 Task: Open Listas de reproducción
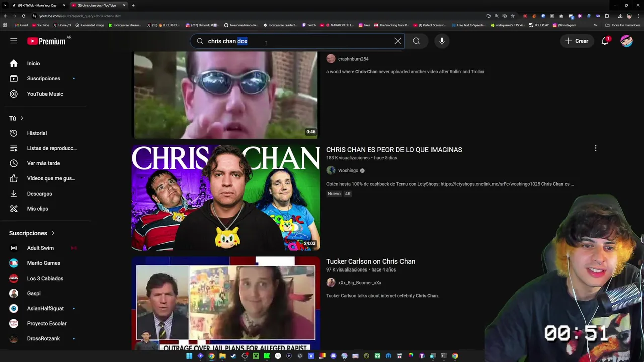point(52,148)
